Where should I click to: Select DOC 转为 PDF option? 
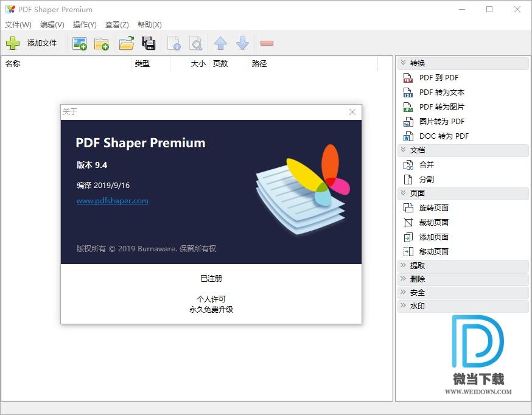click(x=444, y=136)
